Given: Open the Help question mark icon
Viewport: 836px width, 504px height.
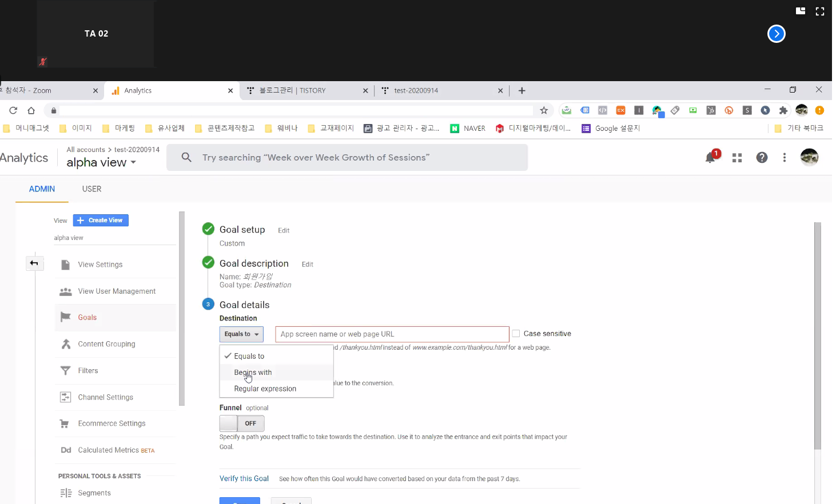Looking at the screenshot, I should tap(762, 158).
